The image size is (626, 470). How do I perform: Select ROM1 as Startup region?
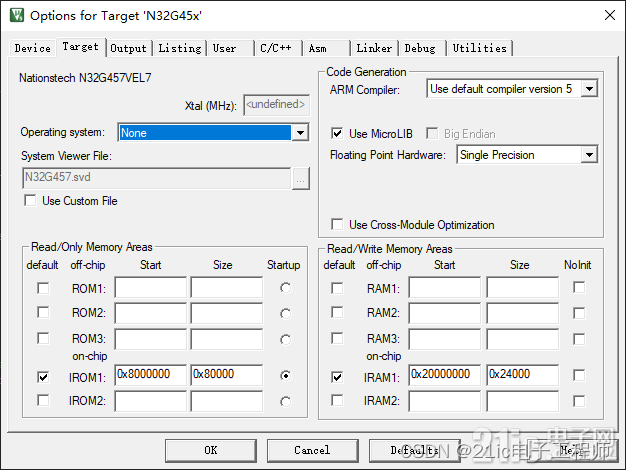click(x=285, y=288)
